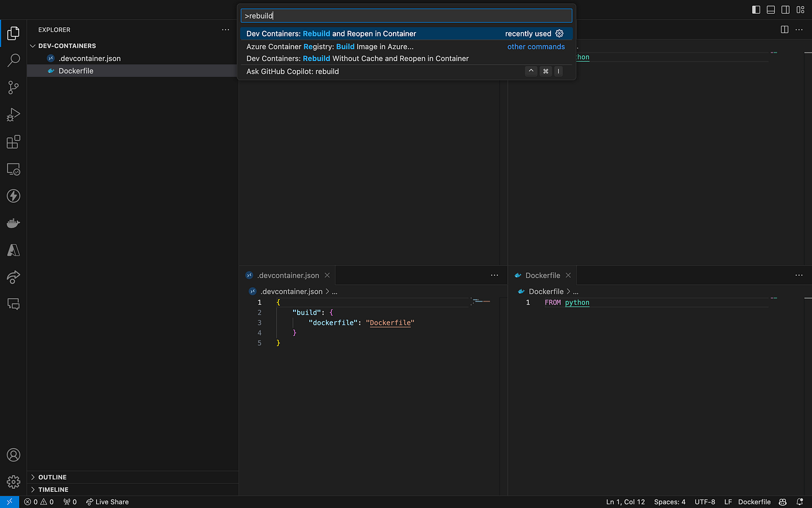Screen dimensions: 812x508
Task: Click the Accounts icon
Action: [13, 455]
